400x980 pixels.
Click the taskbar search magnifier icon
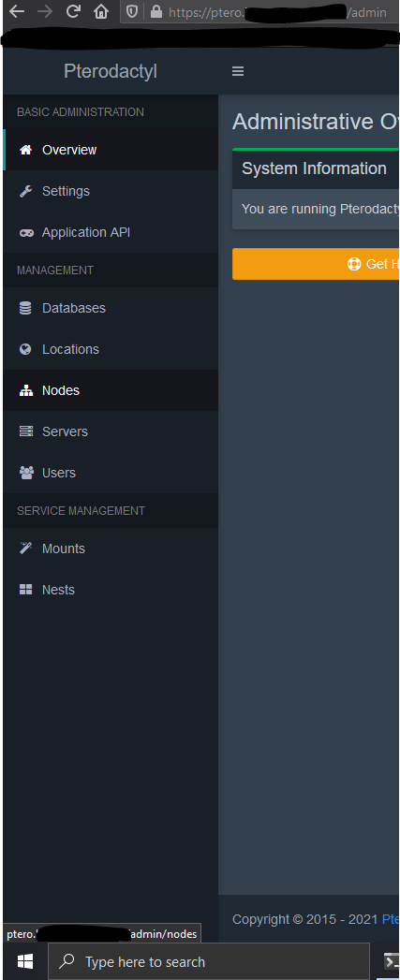[x=68, y=961]
